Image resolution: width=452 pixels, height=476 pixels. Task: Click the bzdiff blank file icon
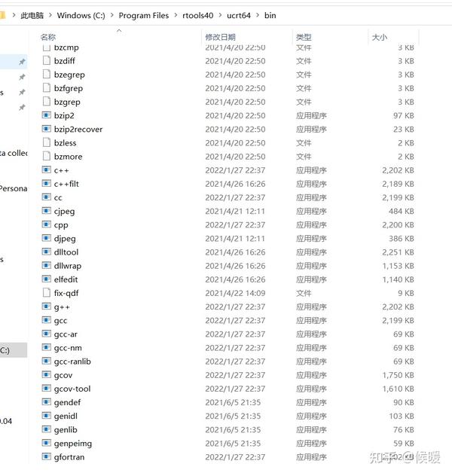[x=46, y=60]
